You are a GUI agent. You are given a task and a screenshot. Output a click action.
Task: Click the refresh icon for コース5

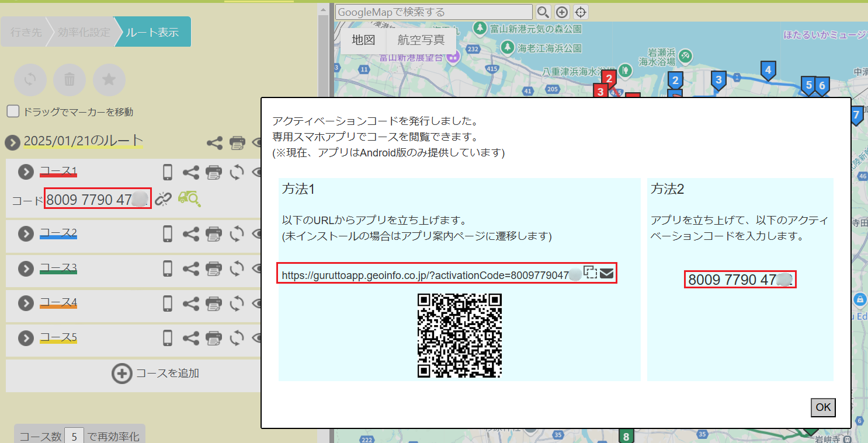(x=237, y=338)
